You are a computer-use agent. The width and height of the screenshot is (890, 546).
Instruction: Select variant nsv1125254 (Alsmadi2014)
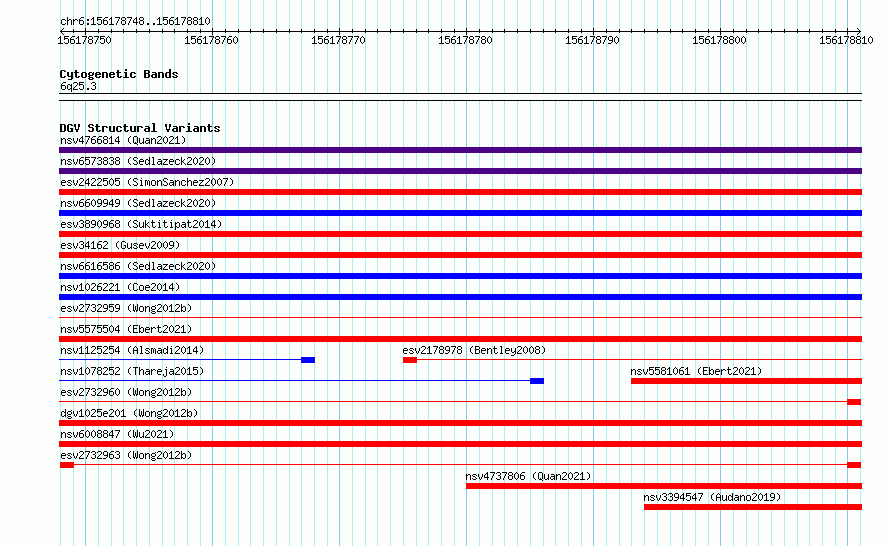coord(132,350)
